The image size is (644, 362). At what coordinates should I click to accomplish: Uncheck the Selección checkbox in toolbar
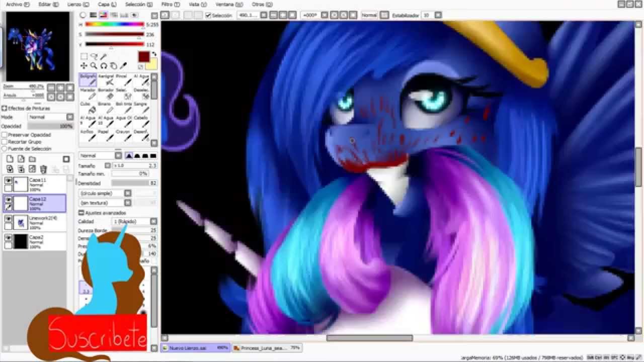point(208,16)
